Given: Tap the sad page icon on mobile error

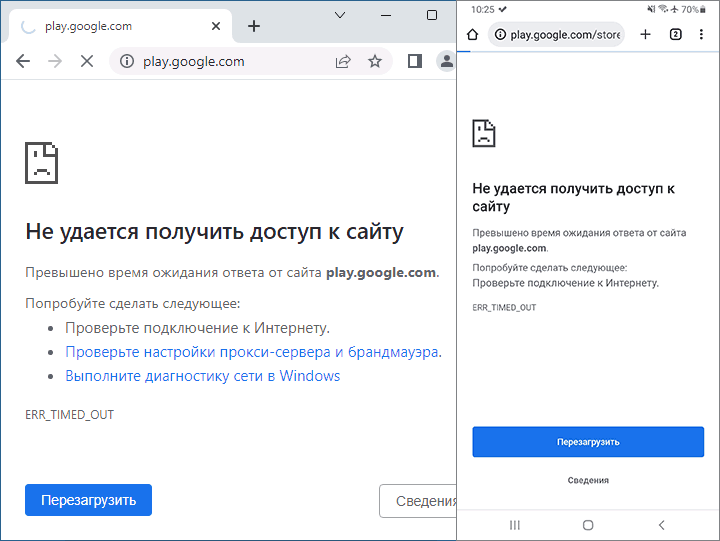Looking at the screenshot, I should coord(484,133).
